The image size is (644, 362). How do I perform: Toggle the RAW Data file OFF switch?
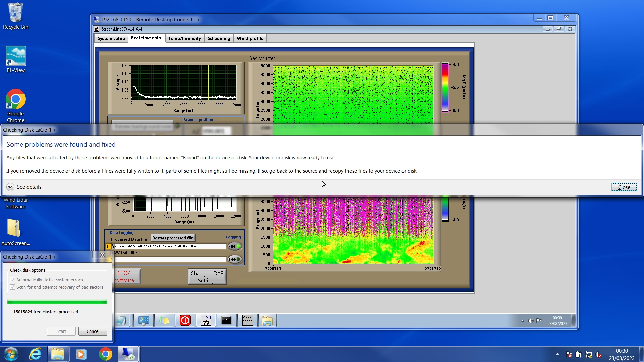point(235,259)
